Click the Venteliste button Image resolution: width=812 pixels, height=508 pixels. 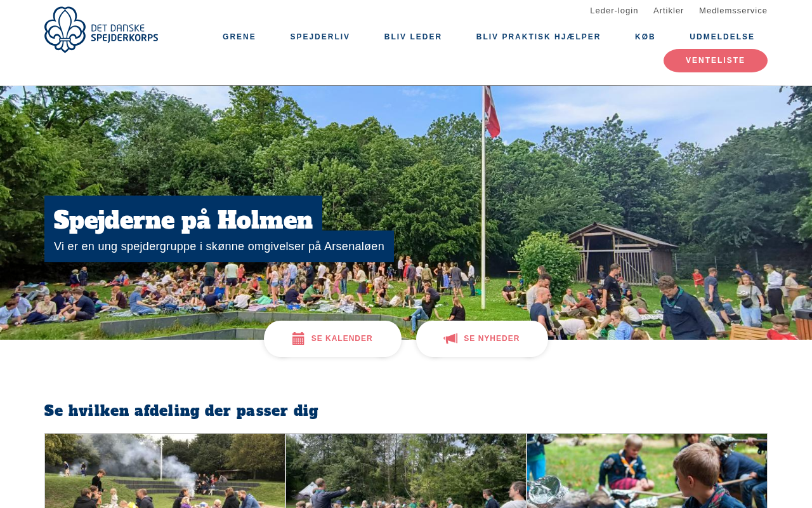[x=716, y=60]
